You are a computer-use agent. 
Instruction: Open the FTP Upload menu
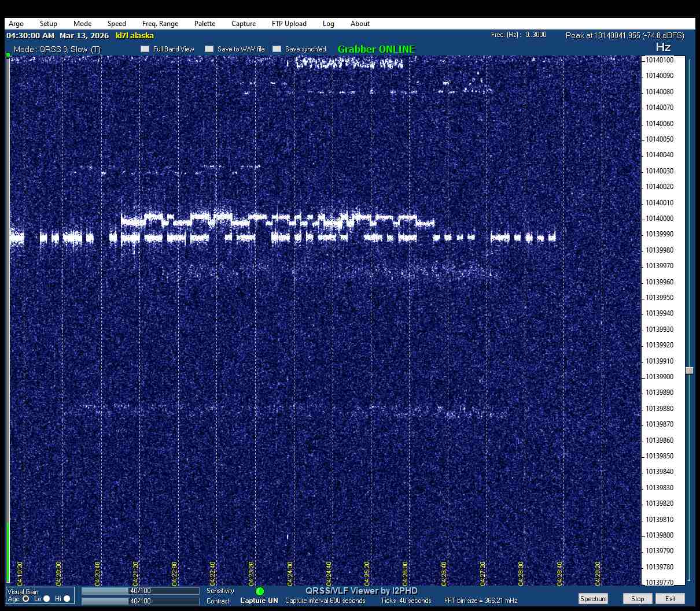[289, 24]
